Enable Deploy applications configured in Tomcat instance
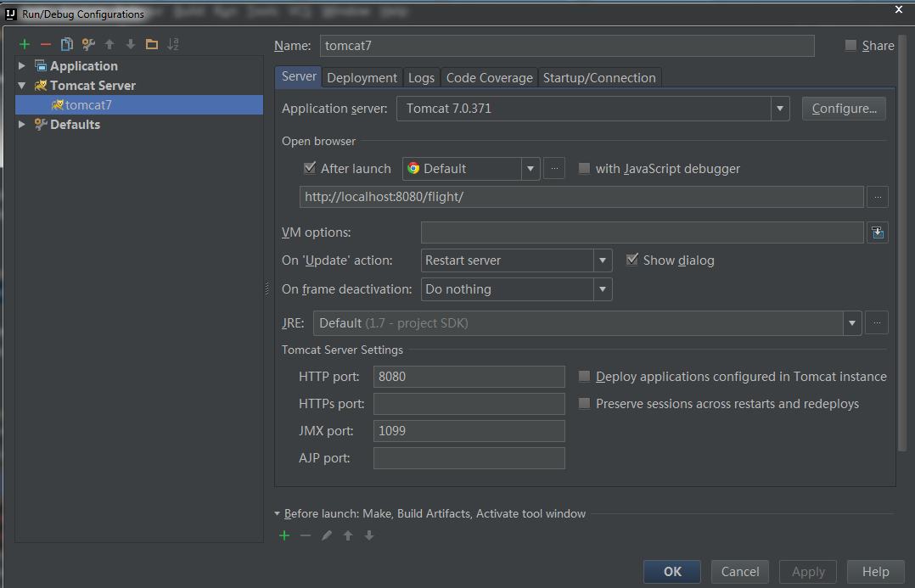The image size is (915, 588). 584,376
